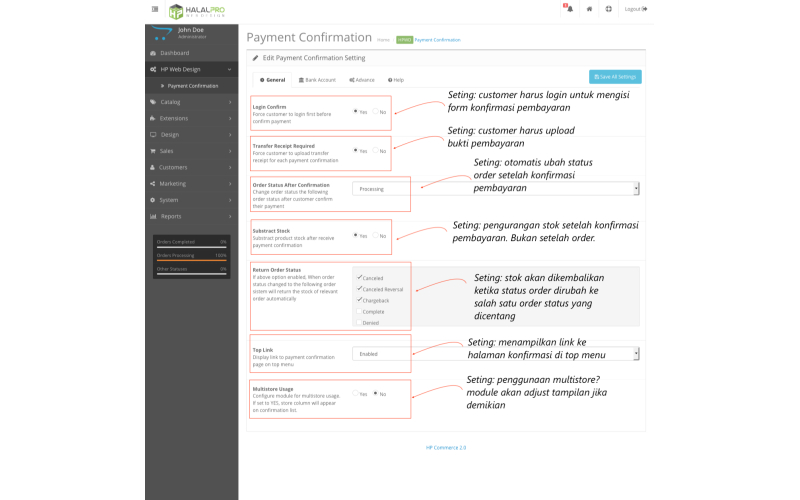
Task: Click the HP Web Design cogs icon
Action: 153,69
